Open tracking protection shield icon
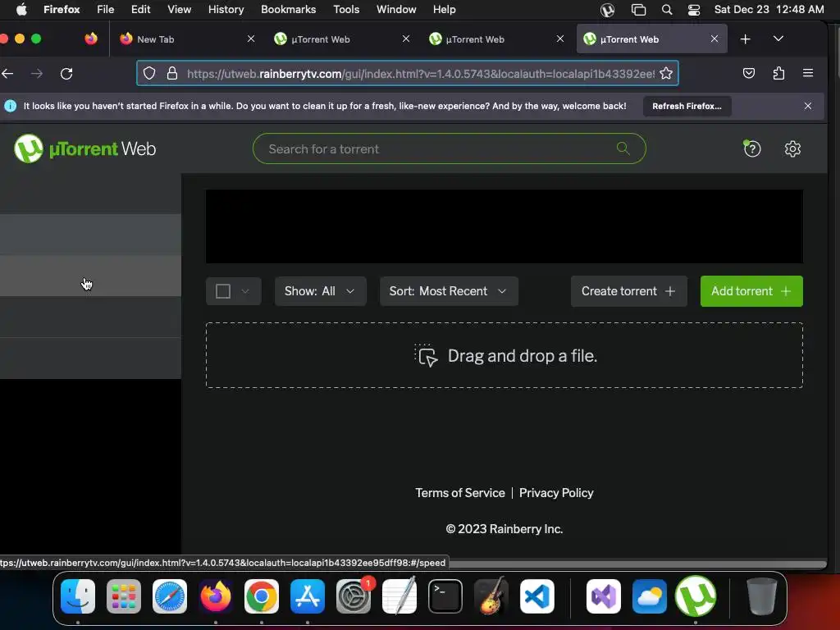 pos(149,73)
